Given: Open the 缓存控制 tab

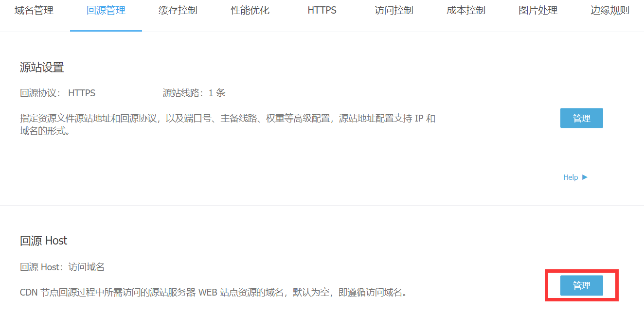Looking at the screenshot, I should tap(178, 11).
